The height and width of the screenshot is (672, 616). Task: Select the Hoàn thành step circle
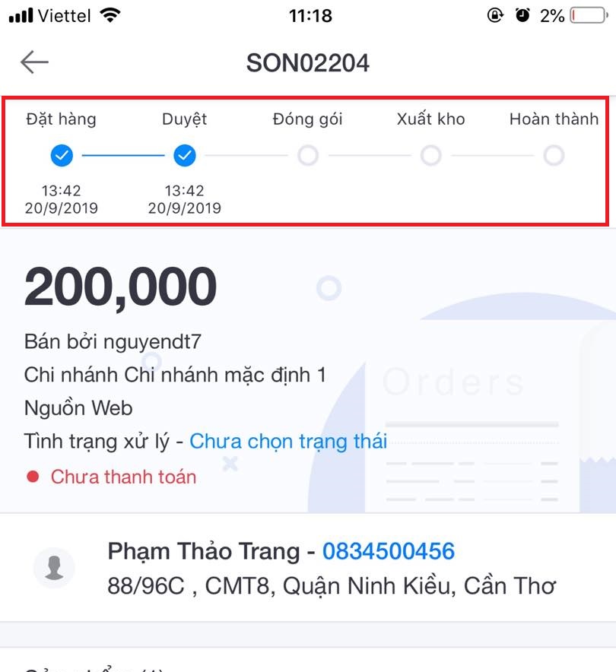tap(554, 155)
